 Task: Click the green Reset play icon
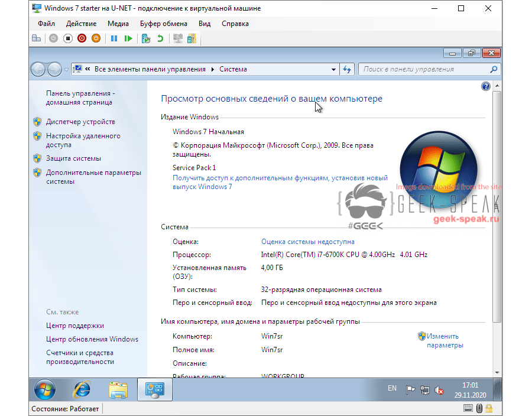coord(128,38)
